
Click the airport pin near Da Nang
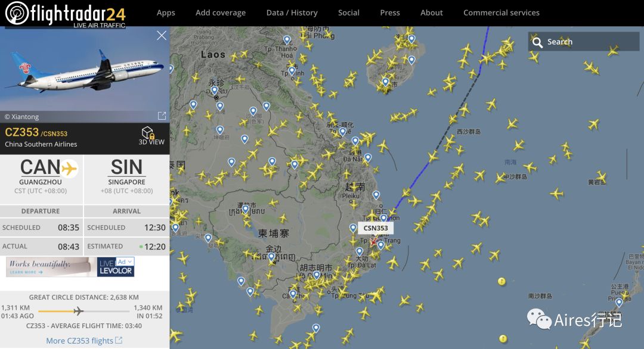(367, 157)
